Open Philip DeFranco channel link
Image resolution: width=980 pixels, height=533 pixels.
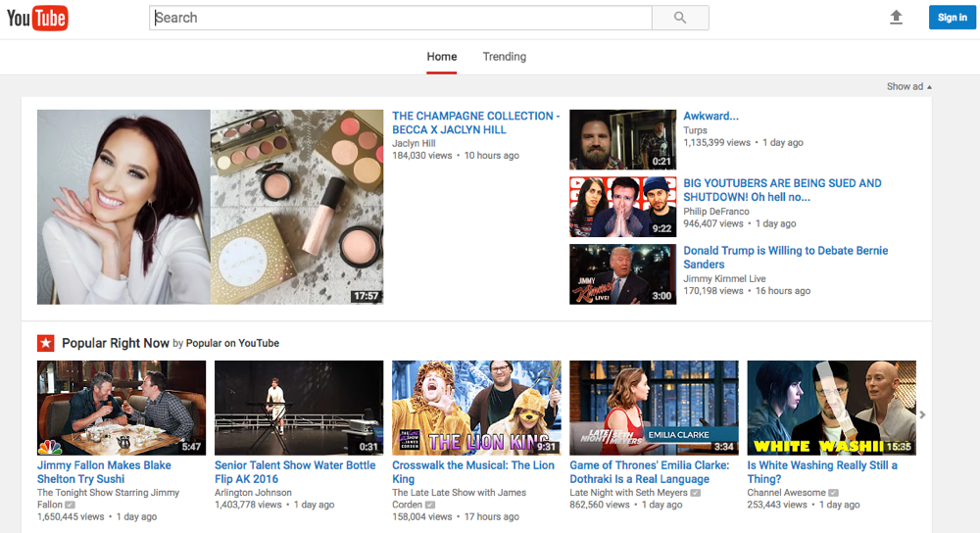(x=715, y=212)
